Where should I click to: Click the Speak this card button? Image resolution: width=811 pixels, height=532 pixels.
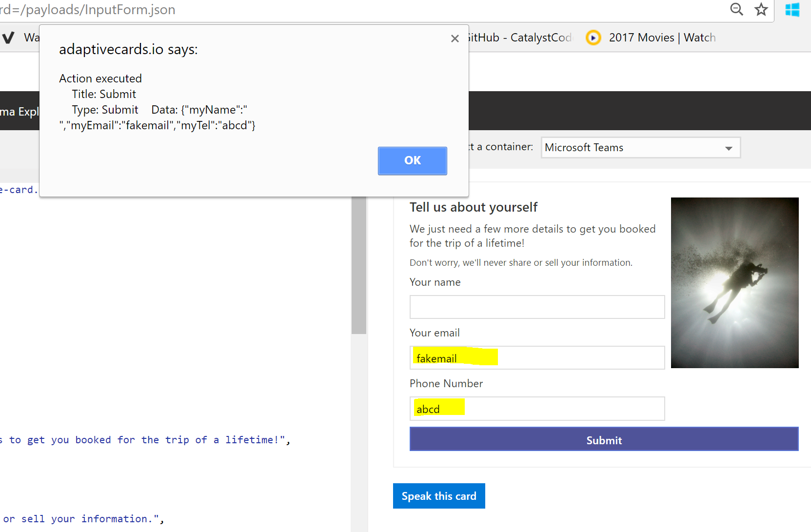click(438, 496)
